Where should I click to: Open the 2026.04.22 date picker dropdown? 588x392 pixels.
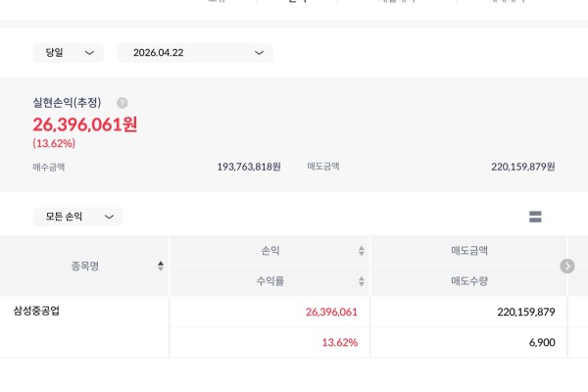(x=195, y=53)
